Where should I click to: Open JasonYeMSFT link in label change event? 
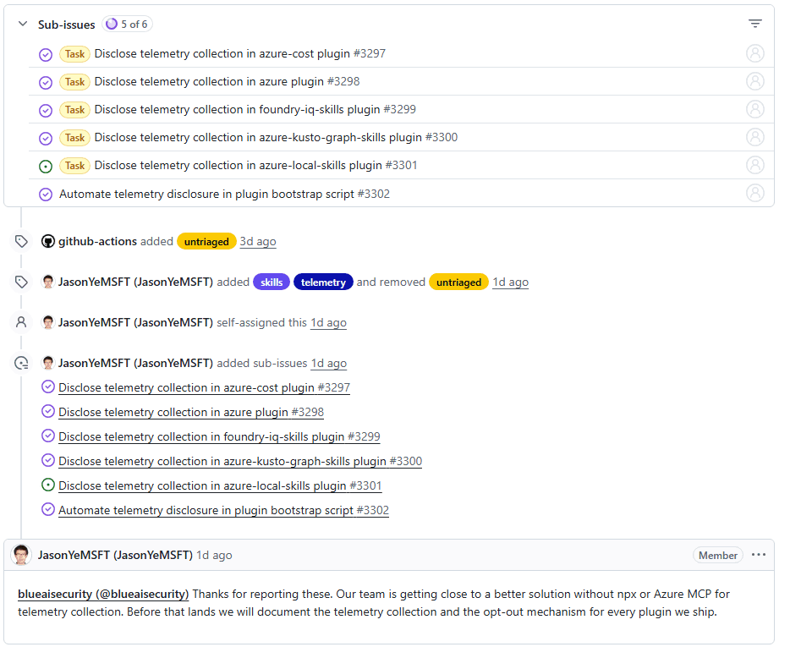135,282
